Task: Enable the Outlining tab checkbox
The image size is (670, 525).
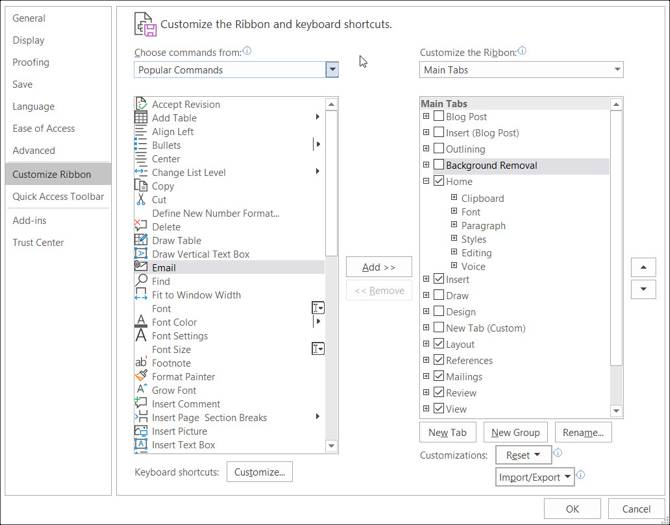Action: 438,148
